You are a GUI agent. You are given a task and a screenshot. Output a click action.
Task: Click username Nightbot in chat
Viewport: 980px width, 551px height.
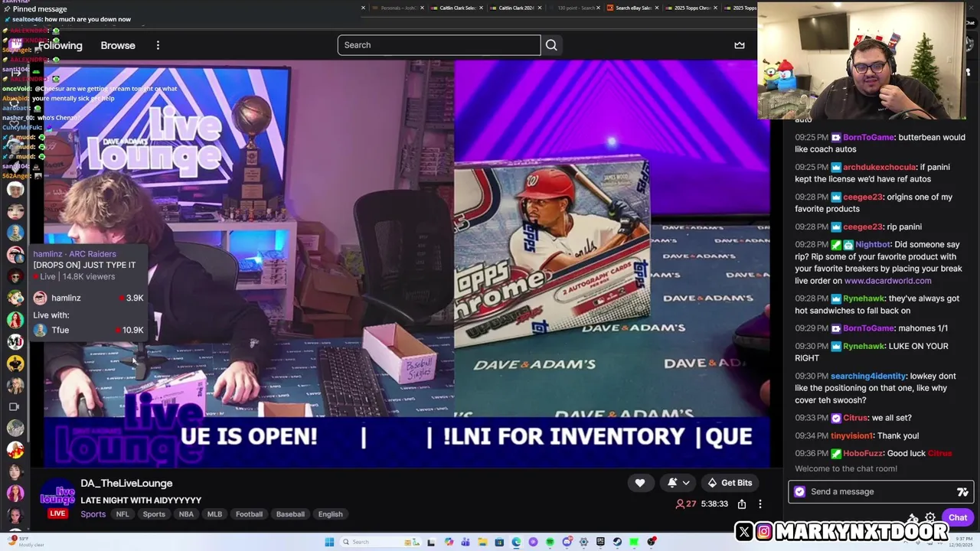(x=873, y=245)
